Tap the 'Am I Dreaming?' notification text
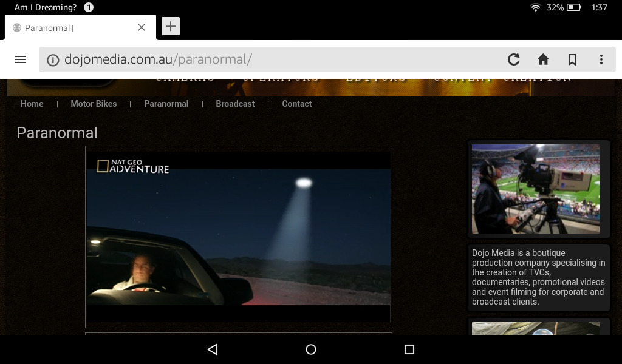Image resolution: width=622 pixels, height=364 pixels. pyautogui.click(x=46, y=7)
